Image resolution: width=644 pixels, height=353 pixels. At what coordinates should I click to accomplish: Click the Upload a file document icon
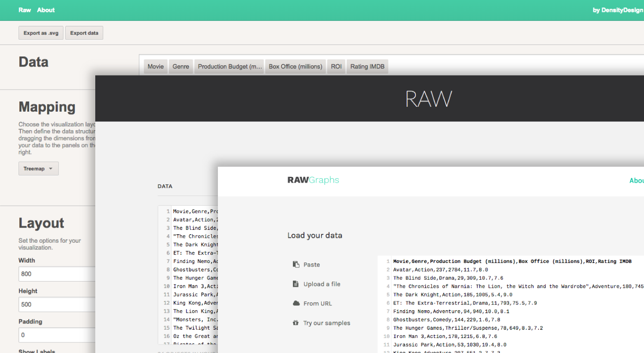click(x=296, y=284)
